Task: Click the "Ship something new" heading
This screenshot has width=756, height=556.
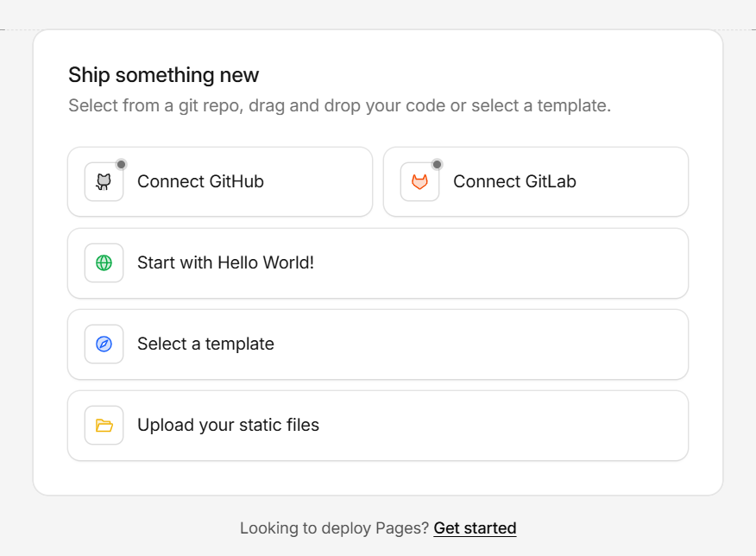Action: click(x=163, y=75)
